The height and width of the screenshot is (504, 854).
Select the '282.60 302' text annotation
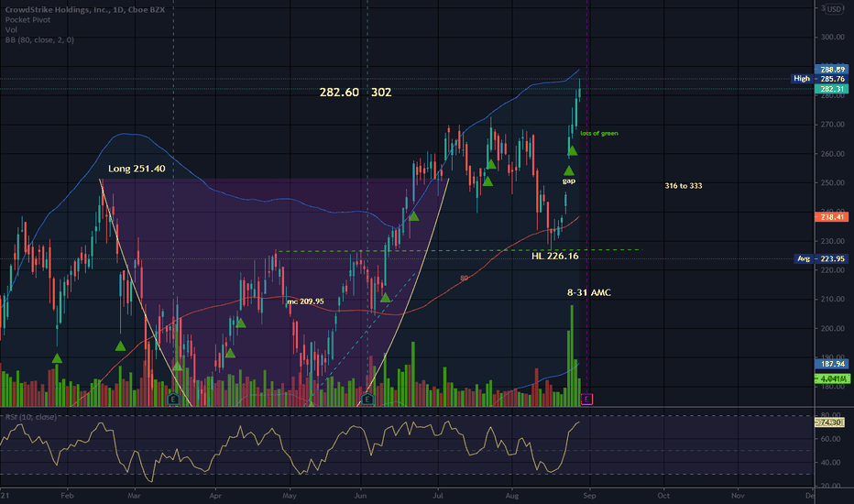coord(356,92)
